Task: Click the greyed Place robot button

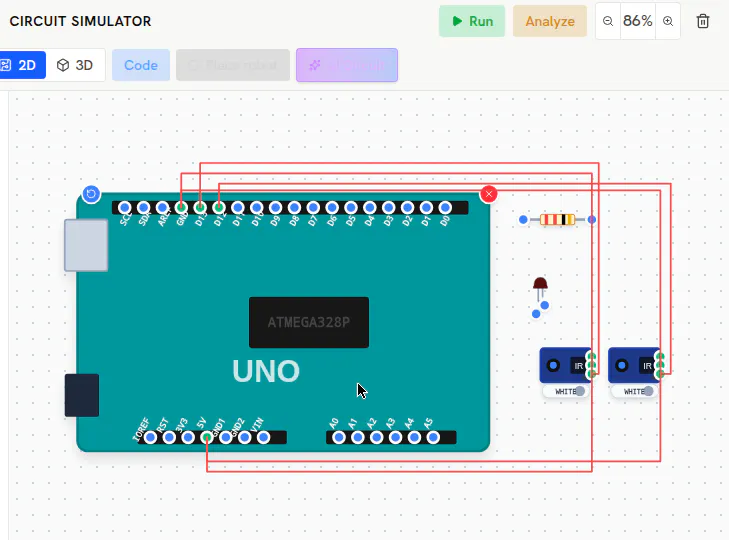Action: 233,65
